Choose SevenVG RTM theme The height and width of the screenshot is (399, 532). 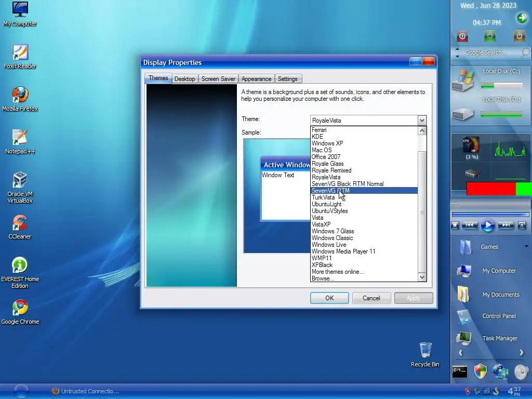[x=364, y=191]
